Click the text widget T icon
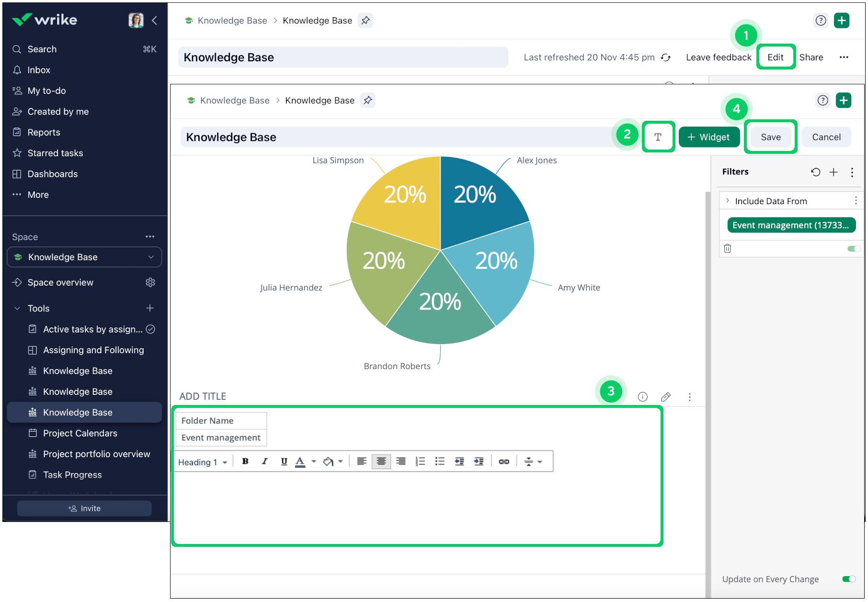This screenshot has width=868, height=602. point(658,137)
